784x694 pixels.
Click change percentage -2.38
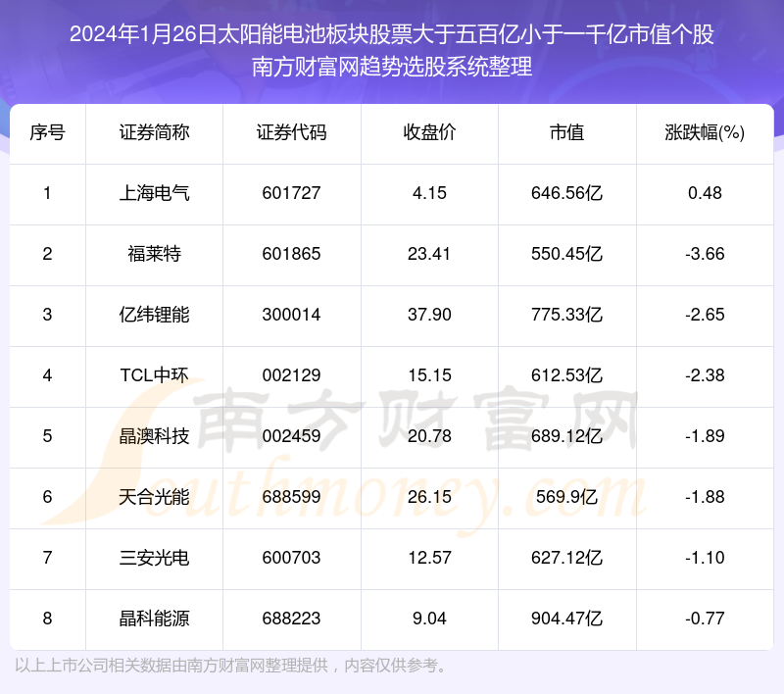[705, 375]
